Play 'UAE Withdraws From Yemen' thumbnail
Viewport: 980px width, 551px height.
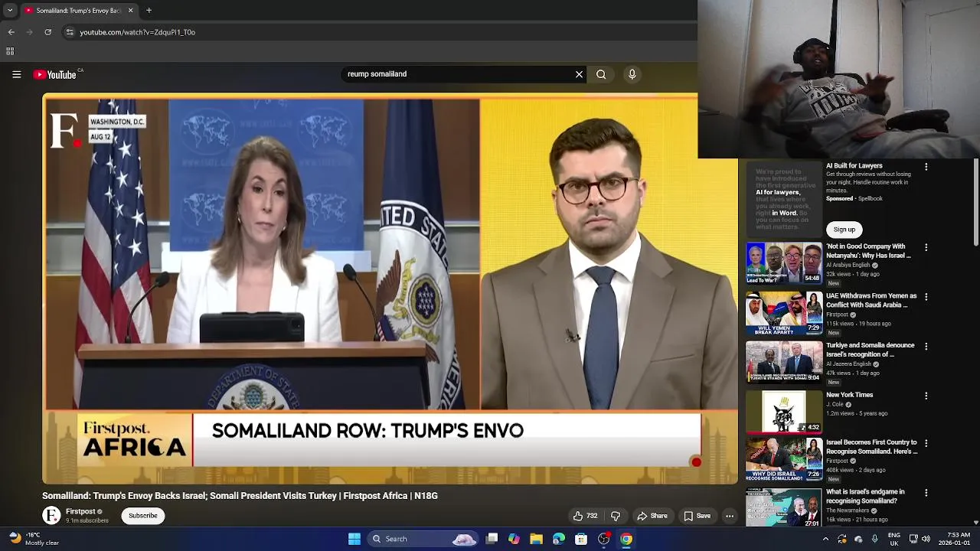(784, 313)
